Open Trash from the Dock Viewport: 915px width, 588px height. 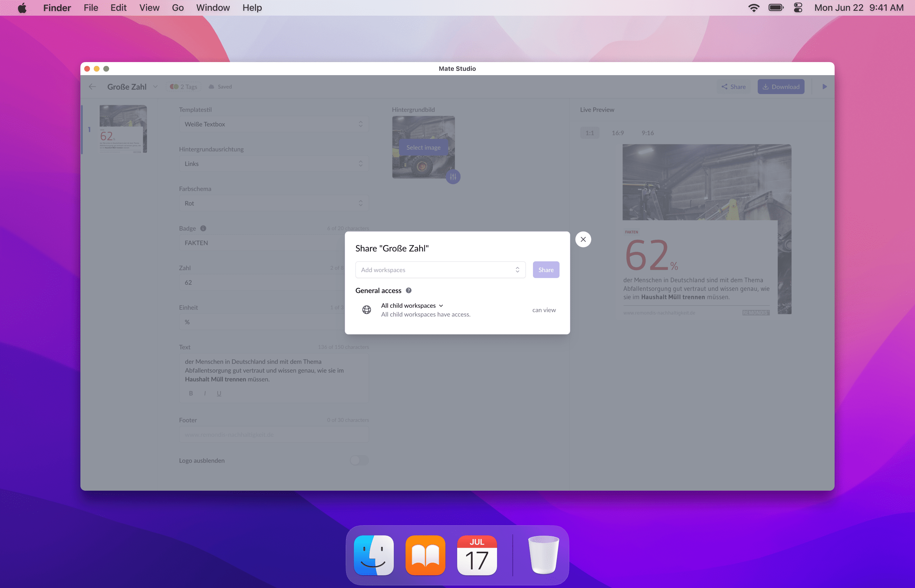coord(543,555)
